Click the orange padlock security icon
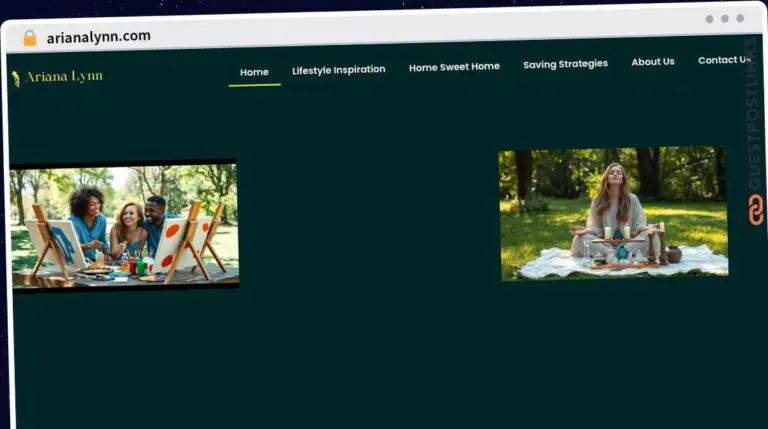Viewport: 768px width, 429px height. point(30,38)
